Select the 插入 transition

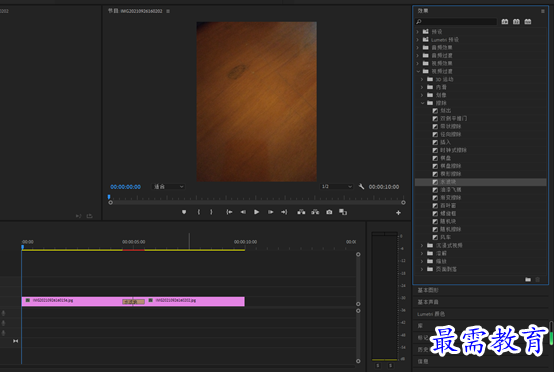click(446, 142)
